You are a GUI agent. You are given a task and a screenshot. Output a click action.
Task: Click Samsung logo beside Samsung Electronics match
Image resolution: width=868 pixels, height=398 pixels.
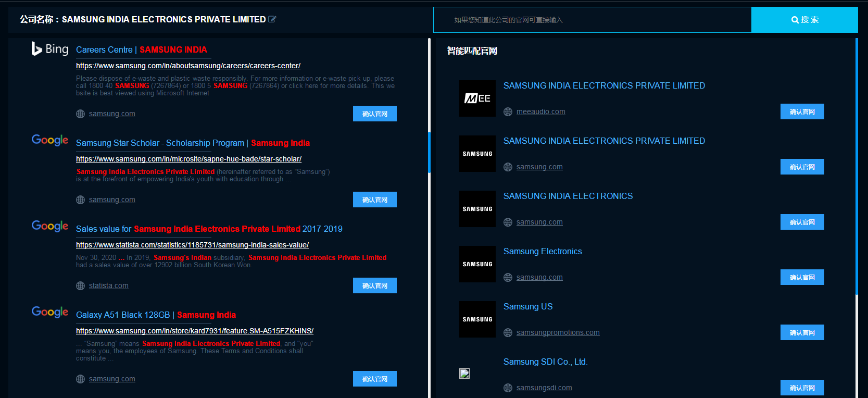pyautogui.click(x=477, y=264)
